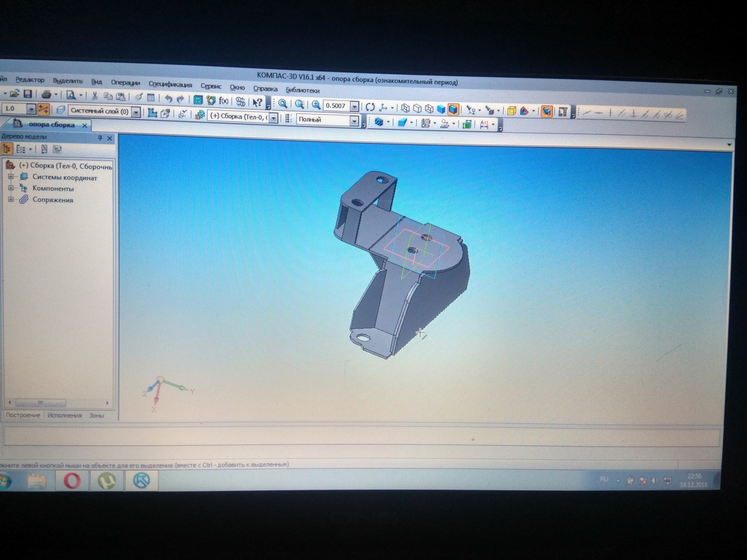747x560 pixels.
Task: Open the 1.0 scale step dropdown
Action: (x=32, y=109)
